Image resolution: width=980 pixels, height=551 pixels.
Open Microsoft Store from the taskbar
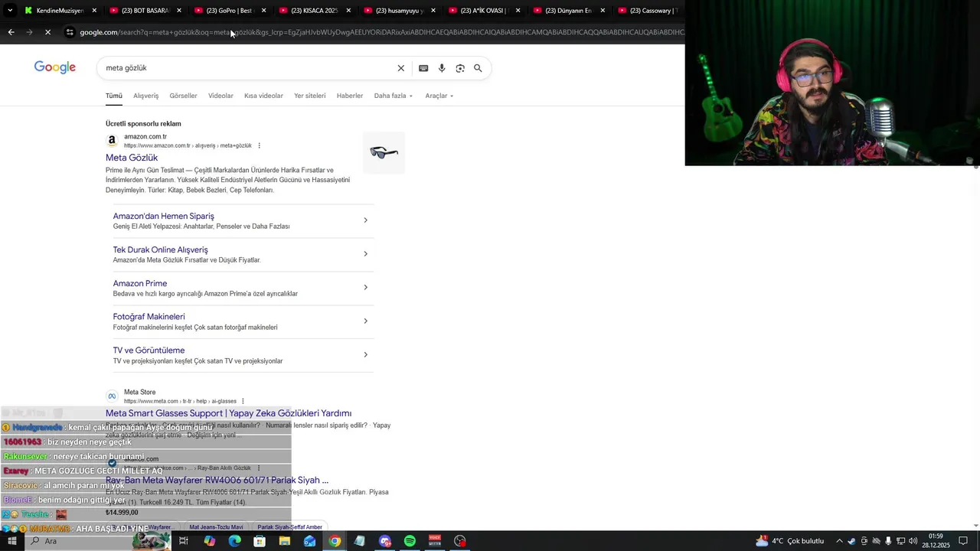click(260, 541)
